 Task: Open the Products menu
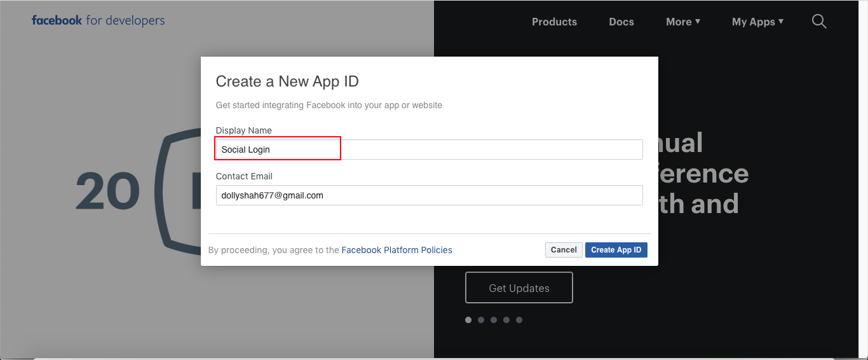[x=554, y=22]
